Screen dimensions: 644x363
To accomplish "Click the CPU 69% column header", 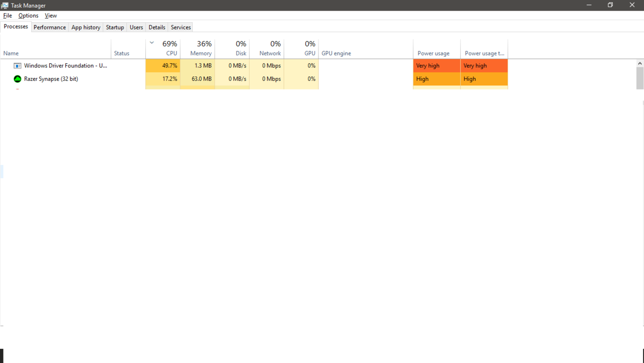I will 163,49.
